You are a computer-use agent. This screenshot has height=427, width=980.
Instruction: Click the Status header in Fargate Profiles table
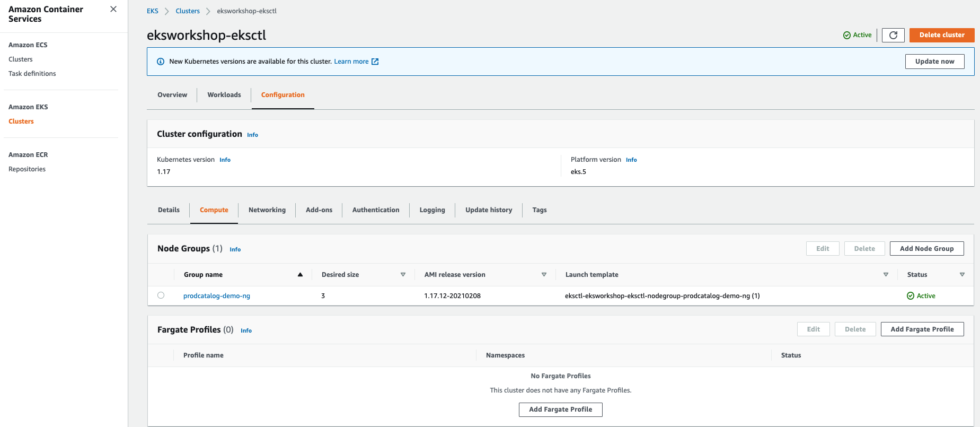tap(791, 355)
